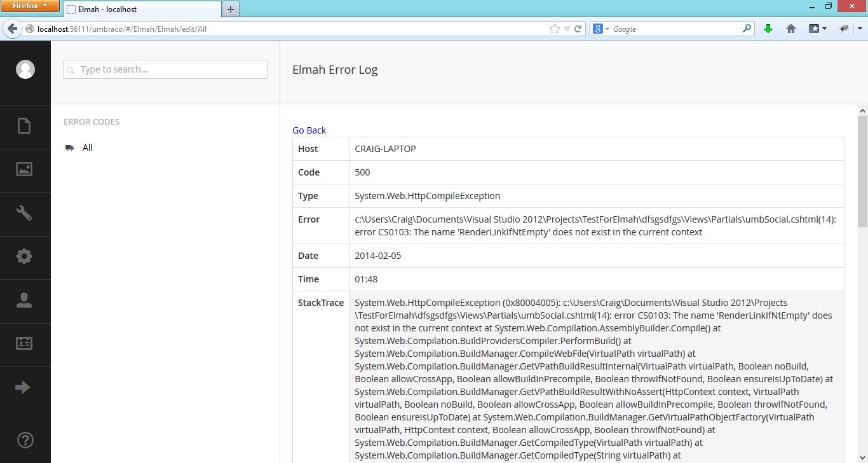Click the Error row label
The height and width of the screenshot is (463, 868).
click(x=309, y=219)
